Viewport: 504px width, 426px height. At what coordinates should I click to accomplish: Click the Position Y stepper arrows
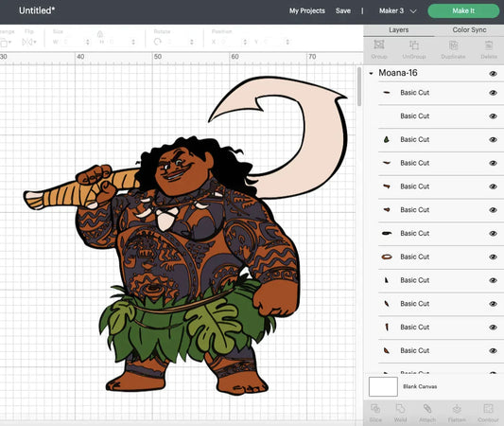point(287,43)
